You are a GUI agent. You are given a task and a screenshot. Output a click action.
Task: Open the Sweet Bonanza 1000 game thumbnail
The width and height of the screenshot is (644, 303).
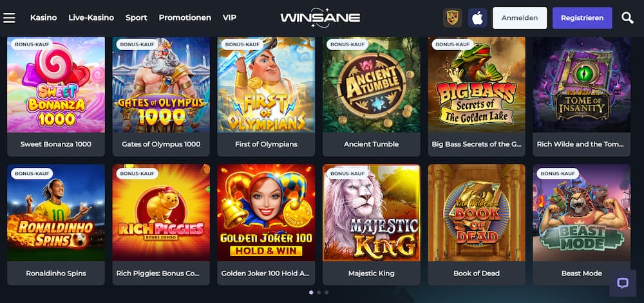tap(56, 84)
